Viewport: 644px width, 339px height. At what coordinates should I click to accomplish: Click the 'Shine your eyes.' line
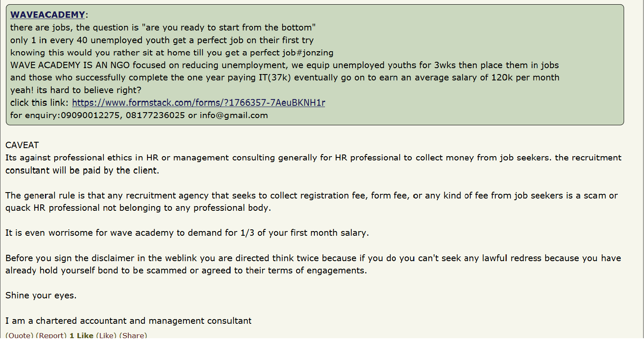coord(41,296)
